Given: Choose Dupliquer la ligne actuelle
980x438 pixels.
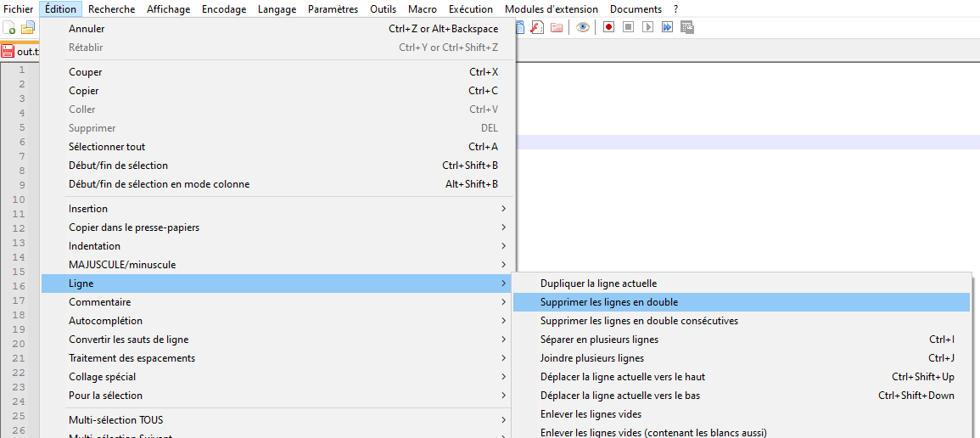Looking at the screenshot, I should 742,284.
